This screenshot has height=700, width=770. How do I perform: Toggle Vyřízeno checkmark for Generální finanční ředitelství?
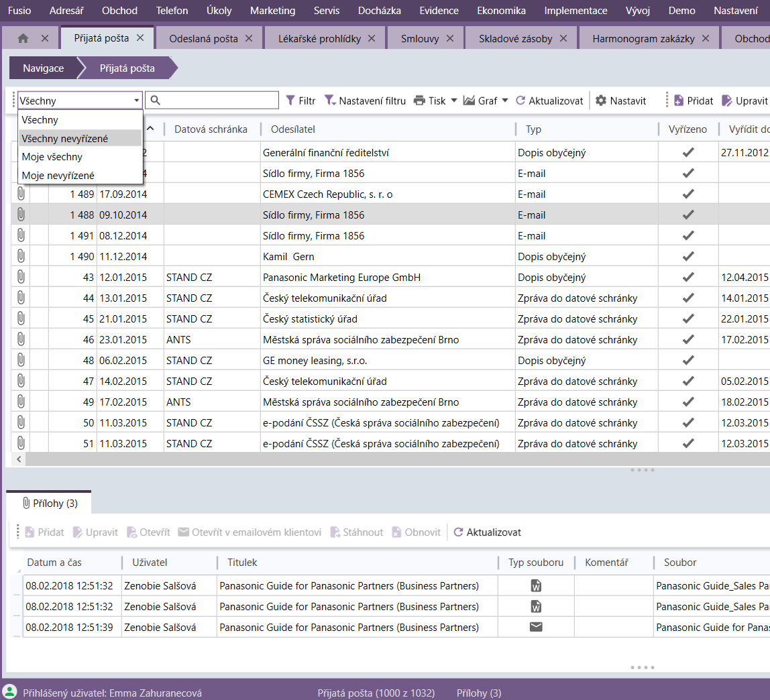coord(687,153)
